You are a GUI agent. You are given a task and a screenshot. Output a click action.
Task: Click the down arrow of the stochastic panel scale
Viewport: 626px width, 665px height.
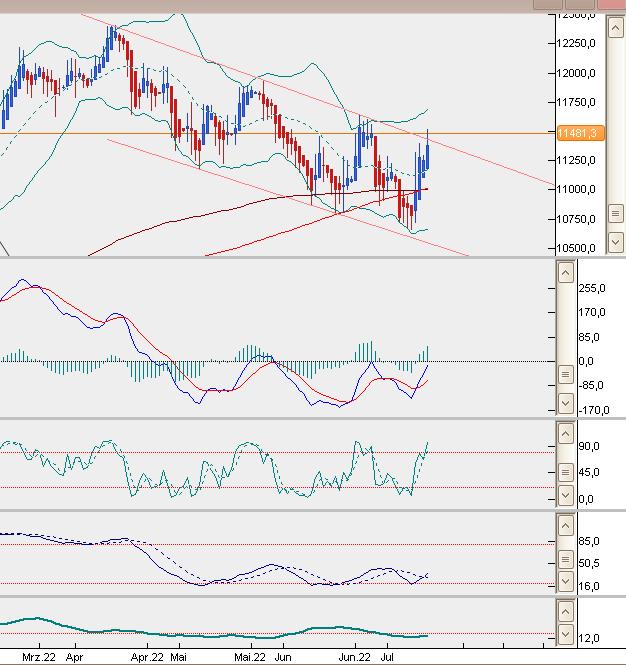coord(565,495)
